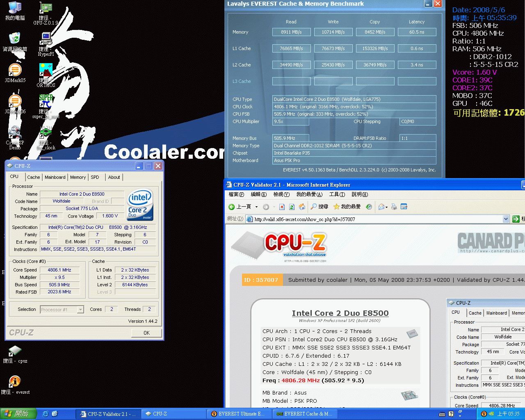
Task: Stop page loading in Internet Explorer
Action: coord(282,207)
